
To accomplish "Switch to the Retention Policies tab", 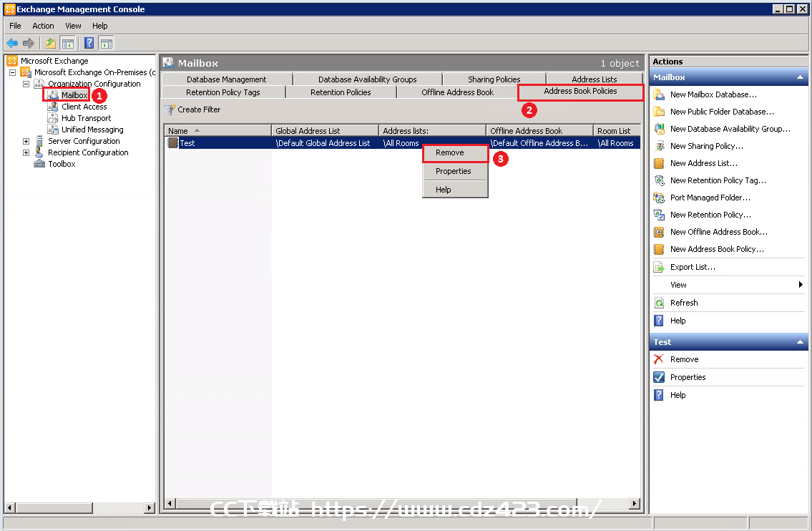I will (x=341, y=92).
